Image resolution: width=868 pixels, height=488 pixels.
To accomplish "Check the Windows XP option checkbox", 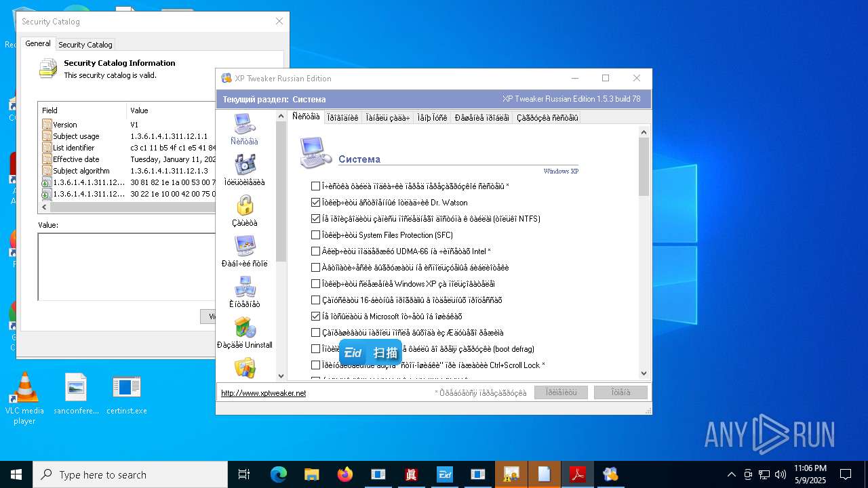I will tap(315, 284).
